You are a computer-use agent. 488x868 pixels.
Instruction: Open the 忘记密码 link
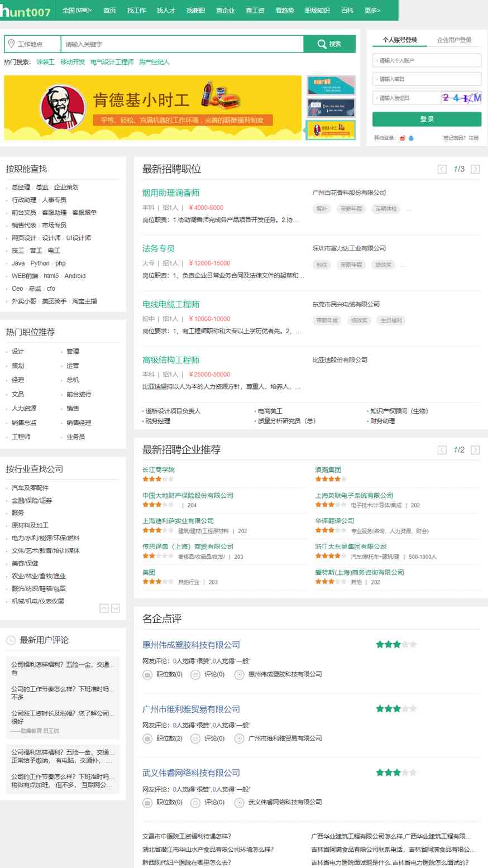pyautogui.click(x=454, y=138)
